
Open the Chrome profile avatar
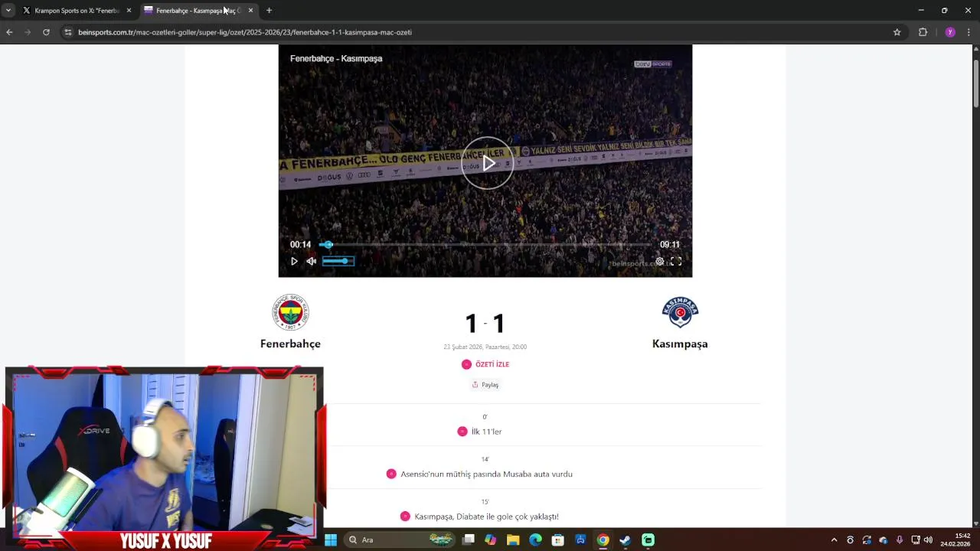coord(950,32)
